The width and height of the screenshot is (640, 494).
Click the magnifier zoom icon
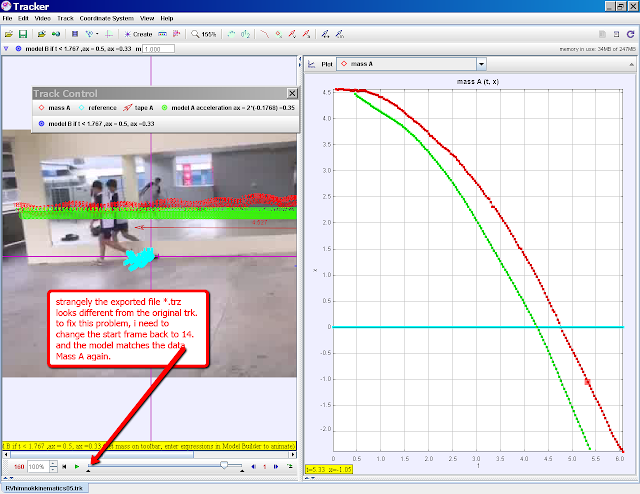point(195,34)
